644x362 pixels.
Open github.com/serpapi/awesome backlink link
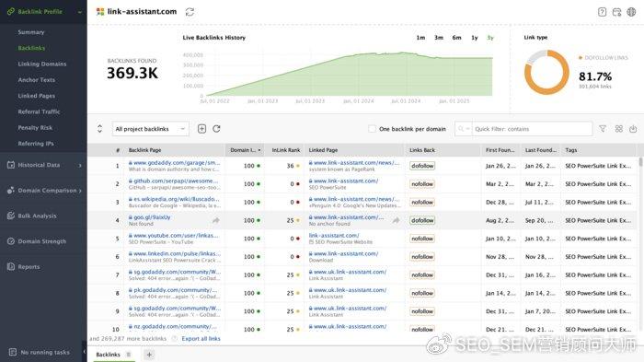[x=176, y=181]
